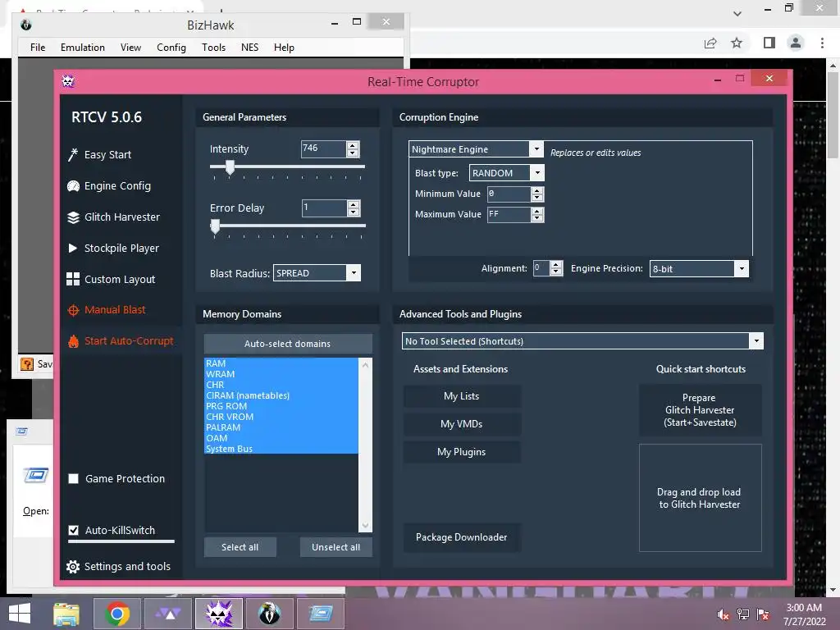840x630 pixels.
Task: Open Chrome profile avatar icon
Action: point(796,43)
